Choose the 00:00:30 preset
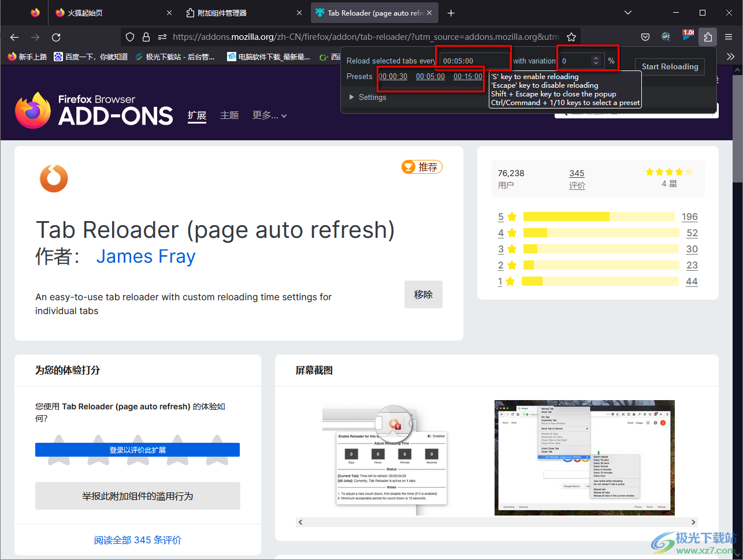Image resolution: width=743 pixels, height=560 pixels. (x=393, y=76)
